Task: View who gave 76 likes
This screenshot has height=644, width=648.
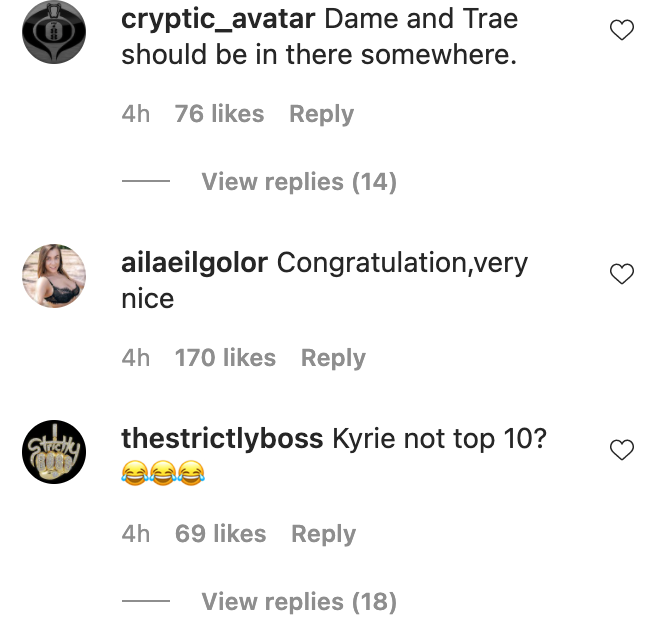Action: click(219, 114)
